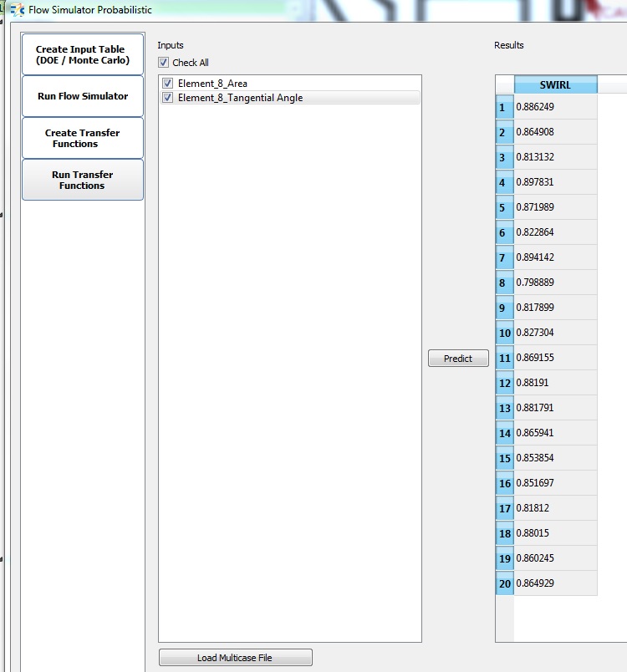Click the Load Multicase File button
Image resolution: width=627 pixels, height=672 pixels.
pyautogui.click(x=235, y=658)
